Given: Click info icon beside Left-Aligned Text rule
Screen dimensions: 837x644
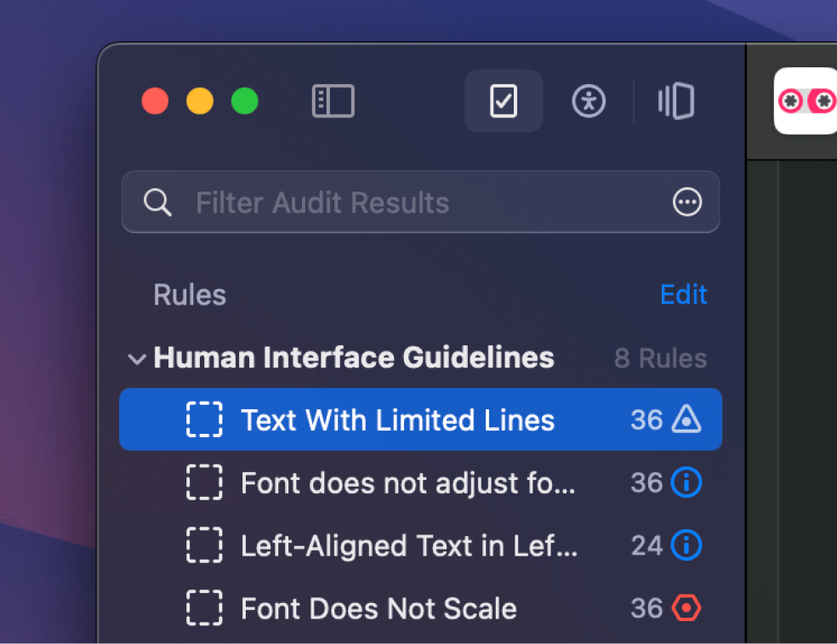Looking at the screenshot, I should point(686,545).
